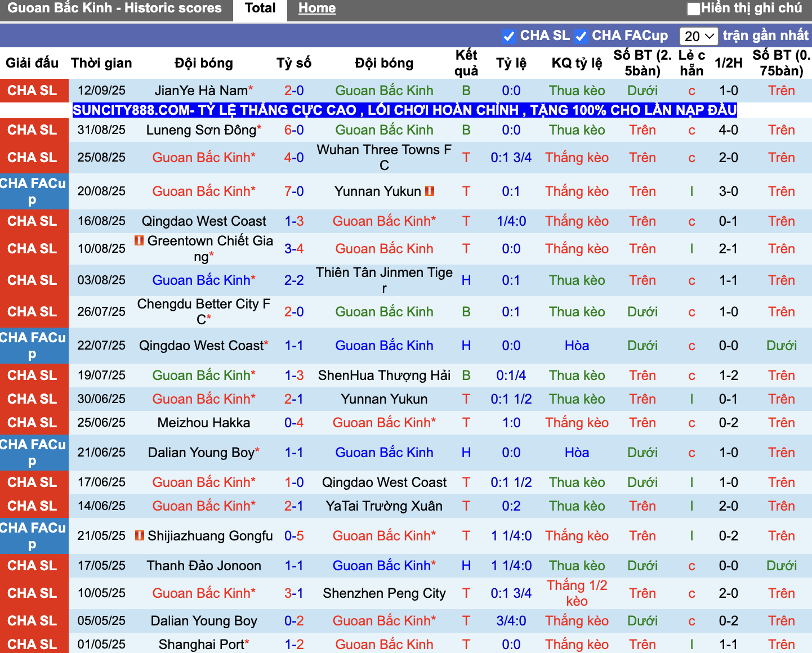Click Thanh Đảo Jonoon team name
Image resolution: width=812 pixels, height=653 pixels.
[x=204, y=566]
